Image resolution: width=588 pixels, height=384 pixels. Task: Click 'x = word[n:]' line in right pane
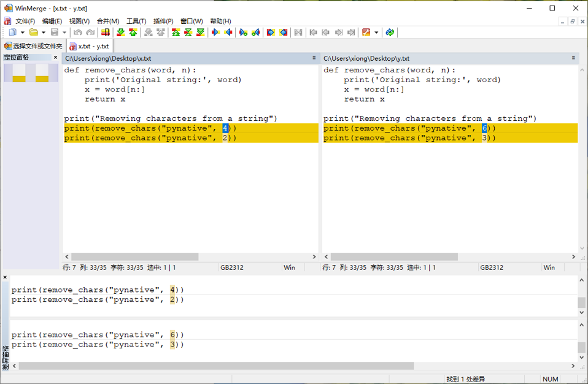375,90
